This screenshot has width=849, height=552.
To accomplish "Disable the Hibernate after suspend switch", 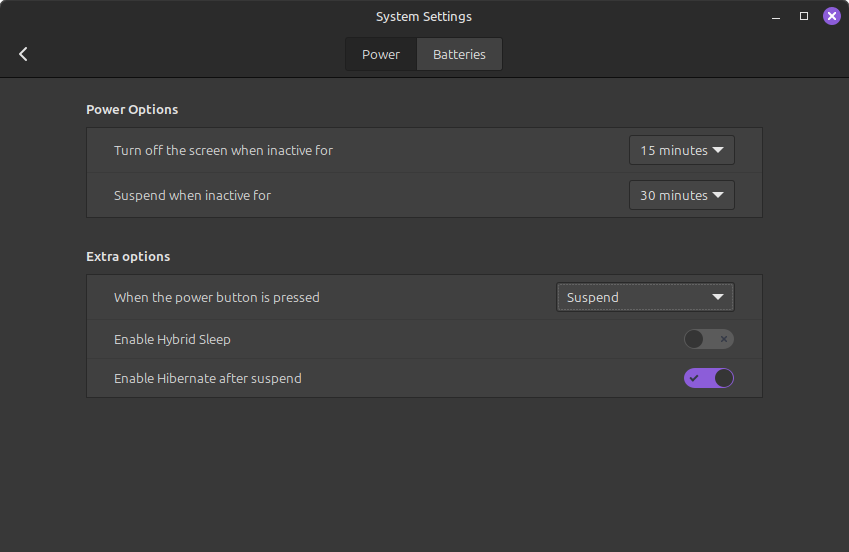I will tap(708, 379).
